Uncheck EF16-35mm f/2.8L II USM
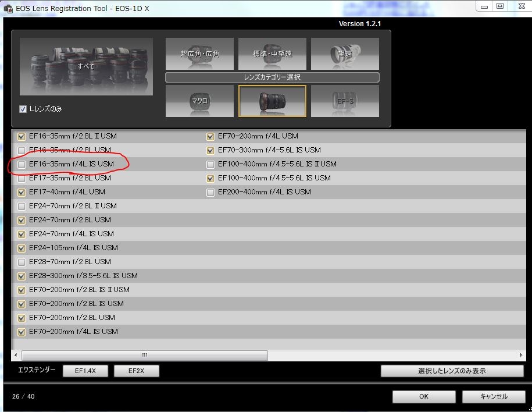The height and width of the screenshot is (412, 532). point(22,137)
